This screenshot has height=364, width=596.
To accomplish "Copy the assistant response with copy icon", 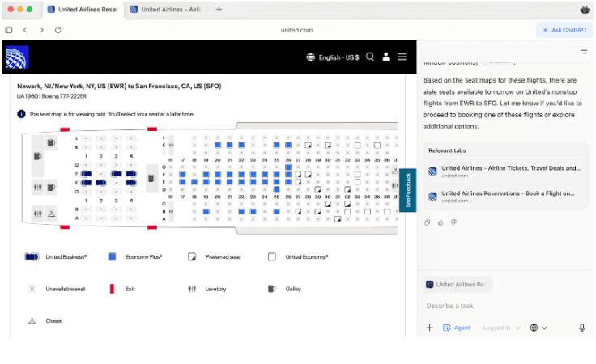I will coord(429,222).
